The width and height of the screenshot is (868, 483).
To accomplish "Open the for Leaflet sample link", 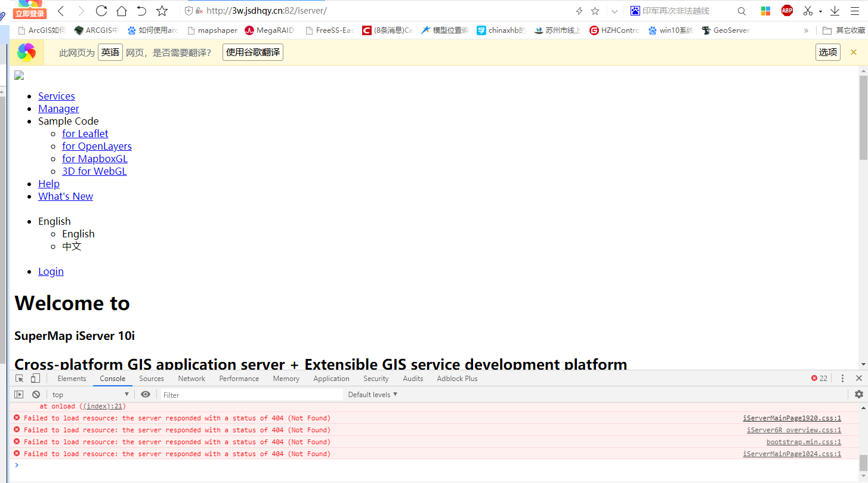I will point(85,134).
